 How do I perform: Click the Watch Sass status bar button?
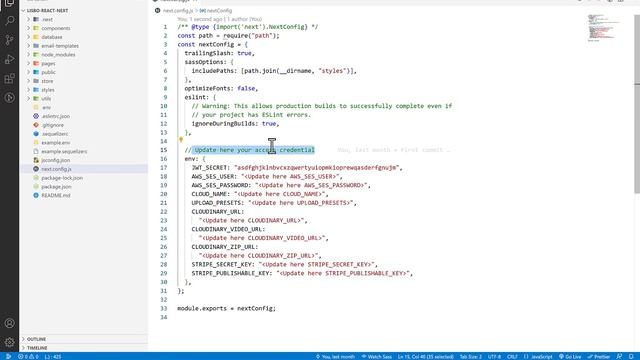pyautogui.click(x=377, y=357)
